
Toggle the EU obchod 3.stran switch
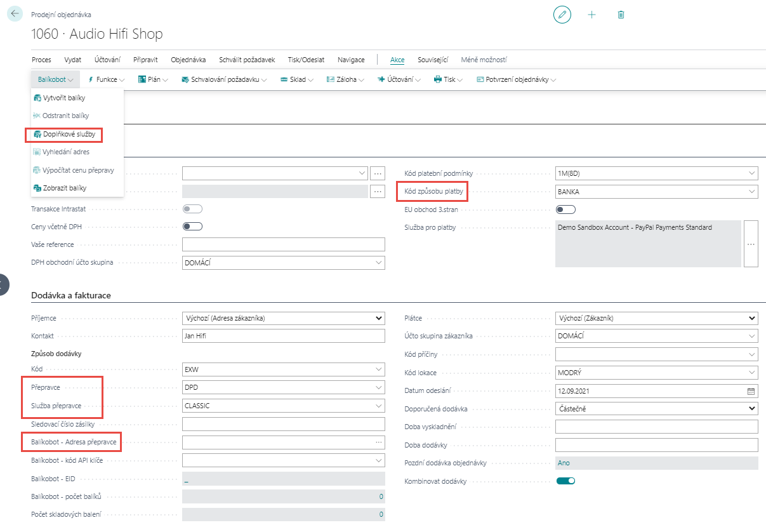(x=565, y=209)
